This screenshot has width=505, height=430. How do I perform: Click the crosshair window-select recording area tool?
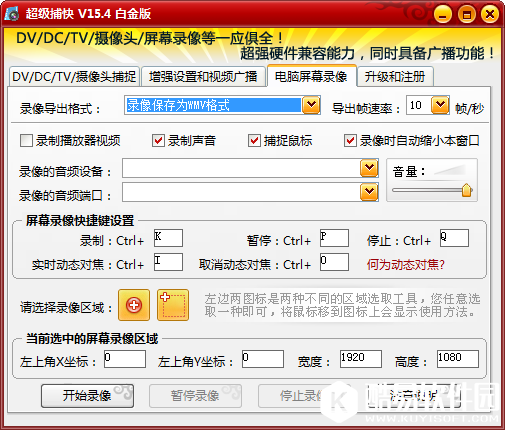[134, 305]
